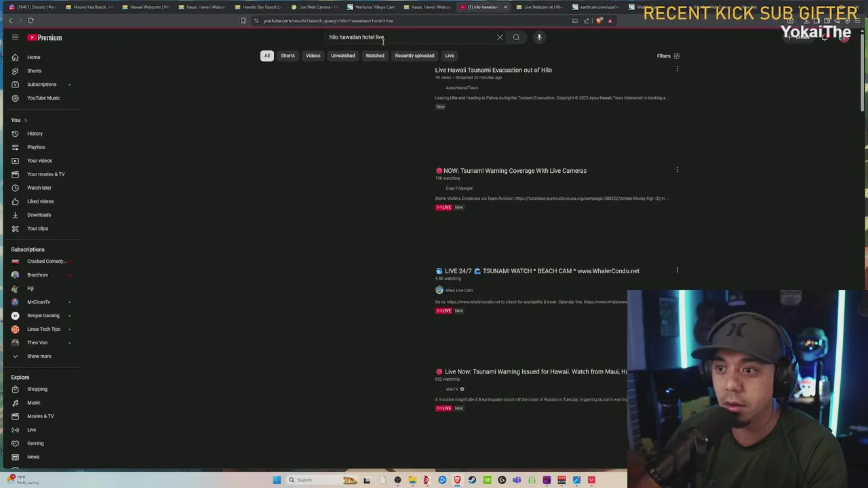The height and width of the screenshot is (488, 868).
Task: Close the active hilo hawaiian tab
Action: click(505, 7)
